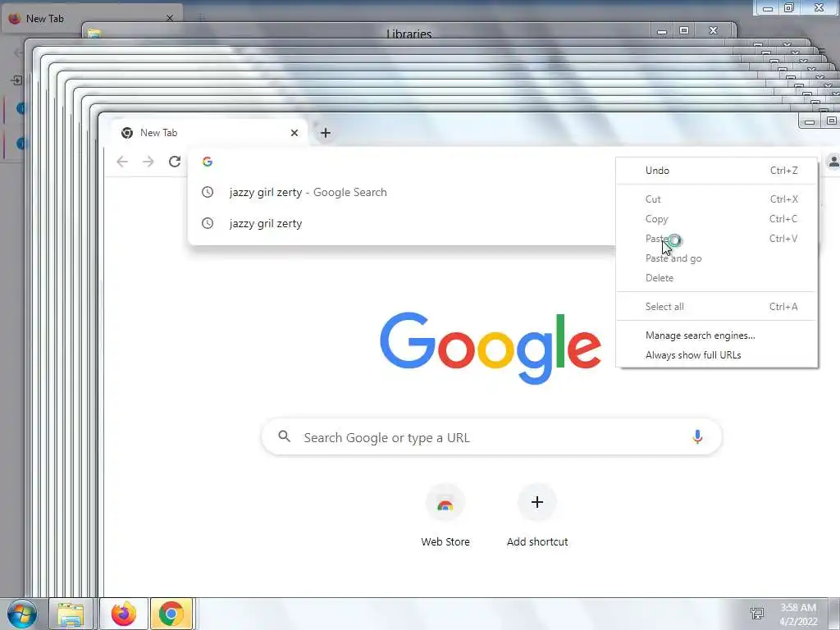840x630 pixels.
Task: Click the clock icon beside 'jazzy gril zerty'
Action: tap(208, 223)
